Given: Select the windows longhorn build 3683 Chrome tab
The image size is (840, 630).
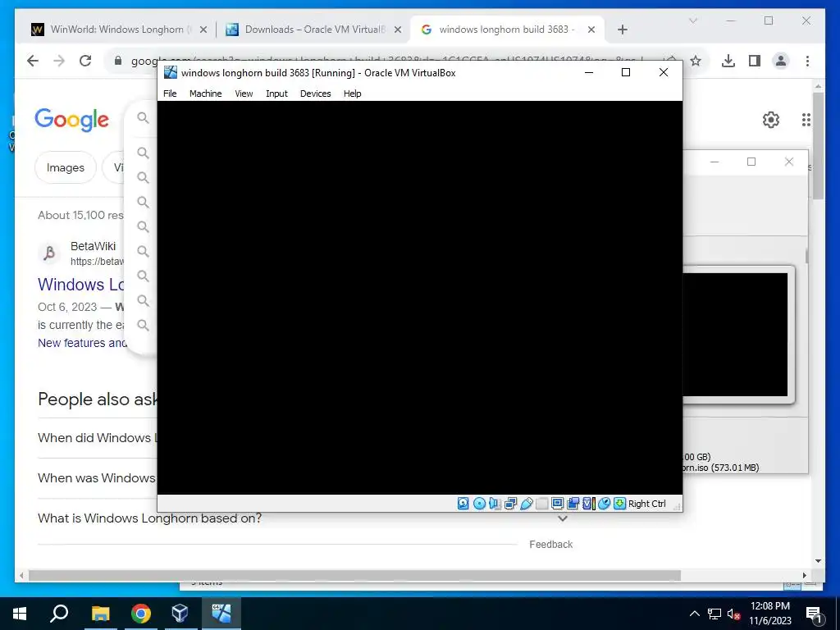Looking at the screenshot, I should [506, 30].
